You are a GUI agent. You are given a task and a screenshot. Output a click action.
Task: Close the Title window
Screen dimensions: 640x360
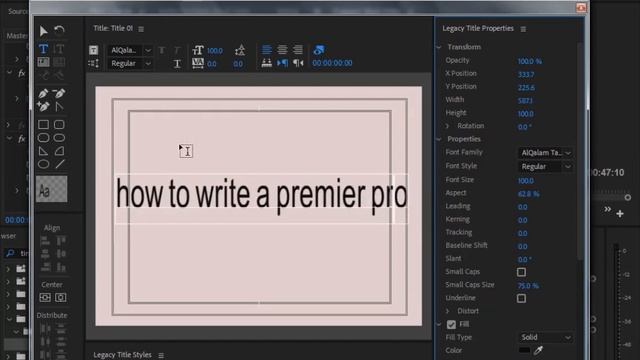[581, 7]
